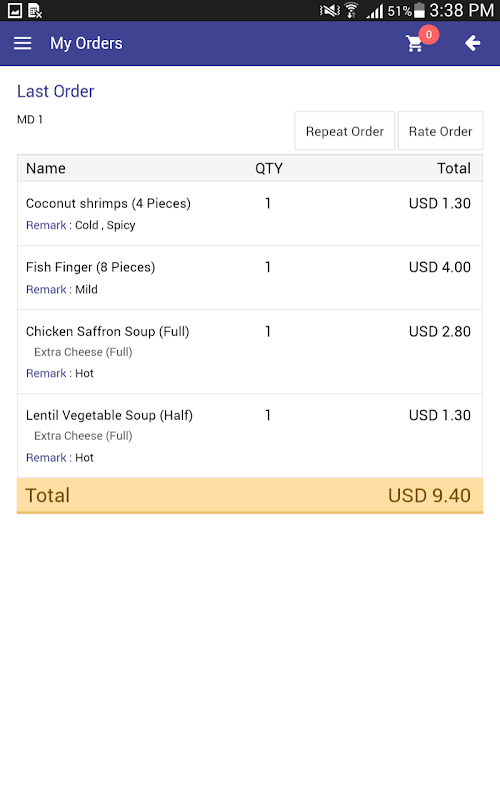Tap the Name column header
This screenshot has height=800, width=500.
(46, 168)
